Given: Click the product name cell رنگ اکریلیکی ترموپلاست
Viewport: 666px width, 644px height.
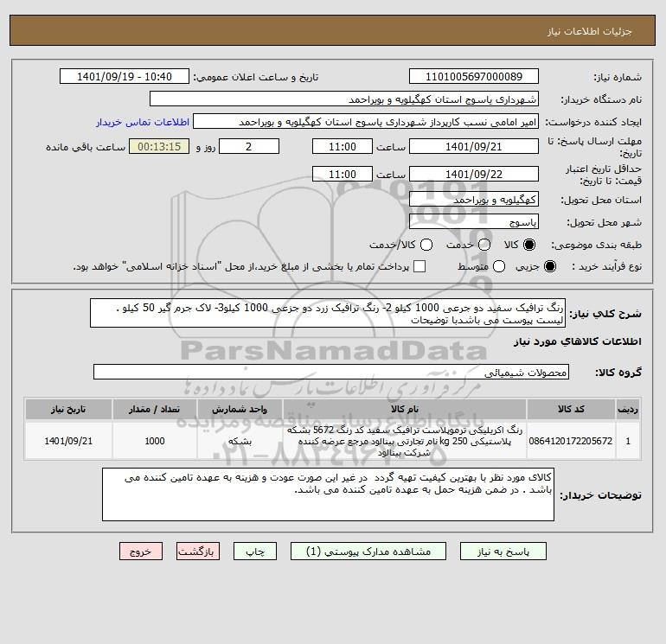Looking at the screenshot, I should [x=405, y=441].
